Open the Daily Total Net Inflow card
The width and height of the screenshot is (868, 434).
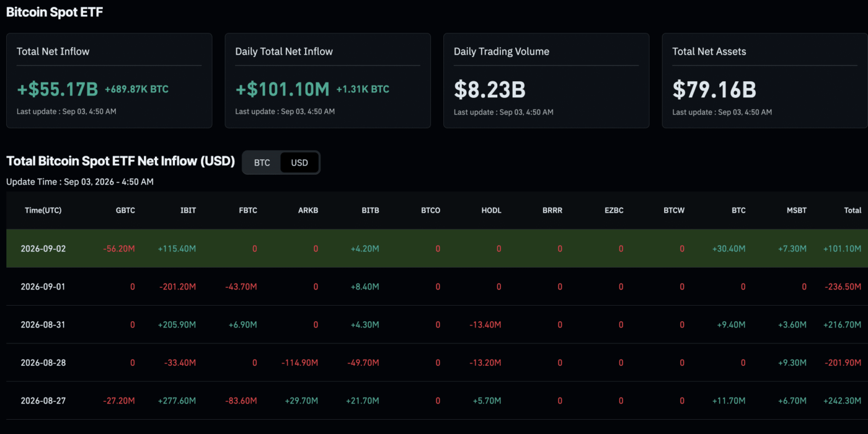click(x=327, y=81)
